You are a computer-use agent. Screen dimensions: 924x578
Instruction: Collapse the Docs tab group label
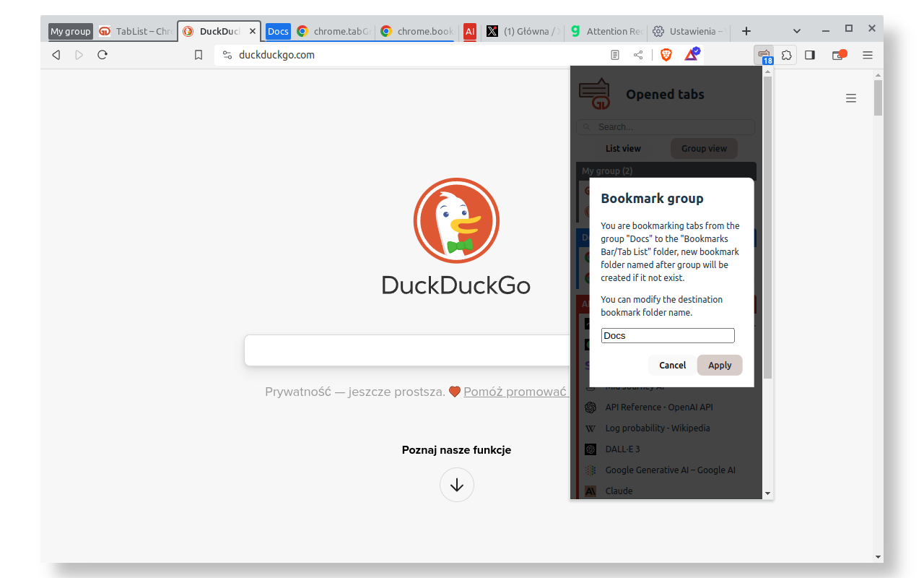[x=278, y=31]
